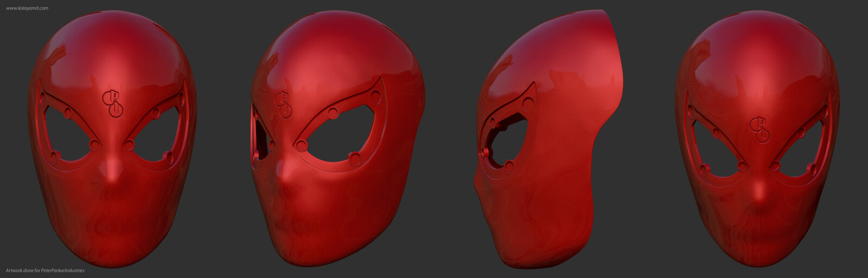
Task: Click the 'Artwork done for PeterParkarIndustries' caption
Action: [45, 270]
